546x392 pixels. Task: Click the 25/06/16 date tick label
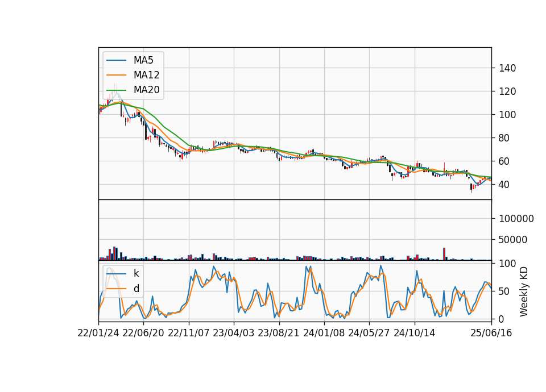tap(491, 333)
